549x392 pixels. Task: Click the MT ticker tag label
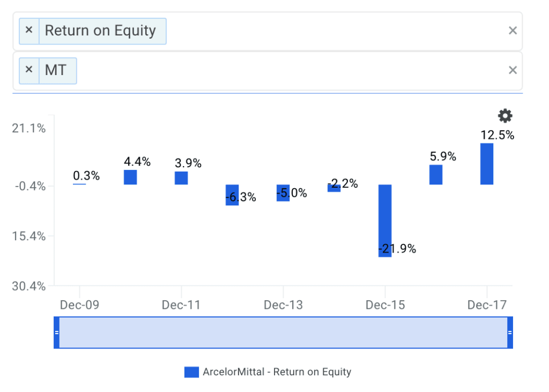coord(56,70)
